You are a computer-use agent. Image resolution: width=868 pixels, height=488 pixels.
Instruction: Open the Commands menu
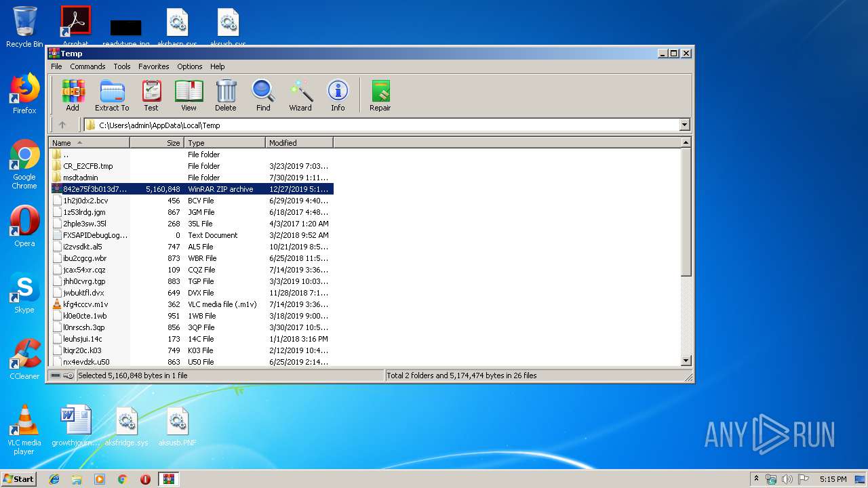coord(87,66)
